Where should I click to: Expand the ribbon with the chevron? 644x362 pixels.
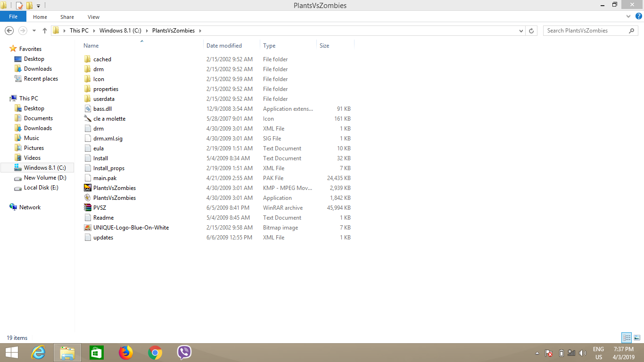pyautogui.click(x=628, y=16)
